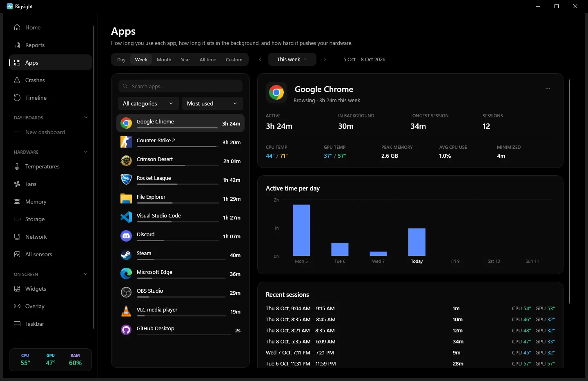The height and width of the screenshot is (381, 588).
Task: Click the VLC media player cone icon
Action: click(x=126, y=312)
